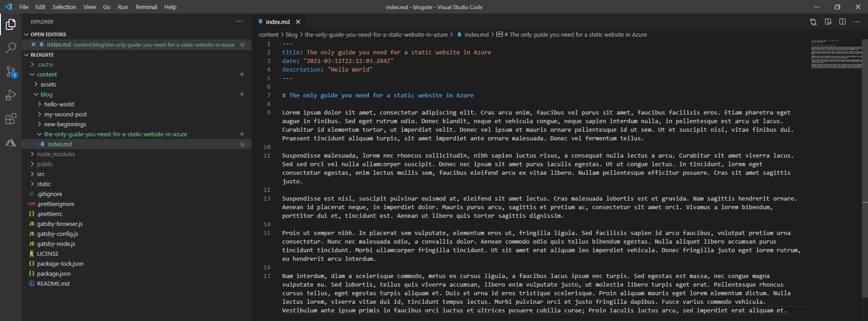Open markdown preview to the side
Viewport: 868px width, 321px height.
click(x=828, y=22)
